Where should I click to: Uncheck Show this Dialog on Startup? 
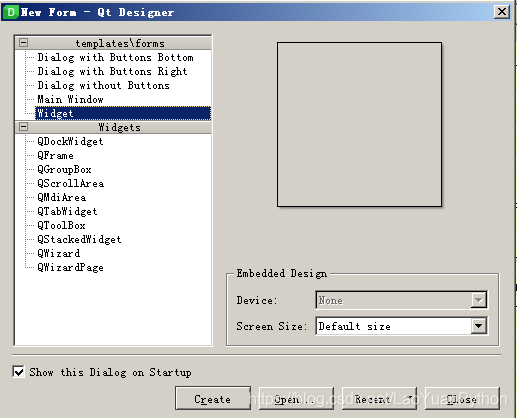[x=18, y=372]
